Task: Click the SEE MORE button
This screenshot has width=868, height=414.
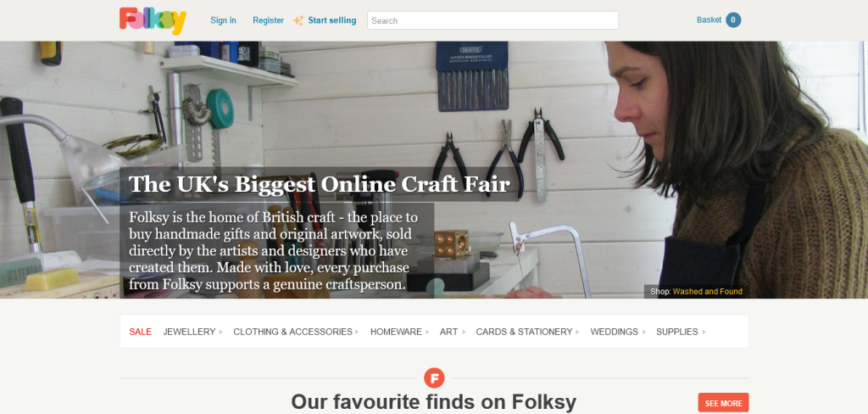Action: [x=723, y=403]
